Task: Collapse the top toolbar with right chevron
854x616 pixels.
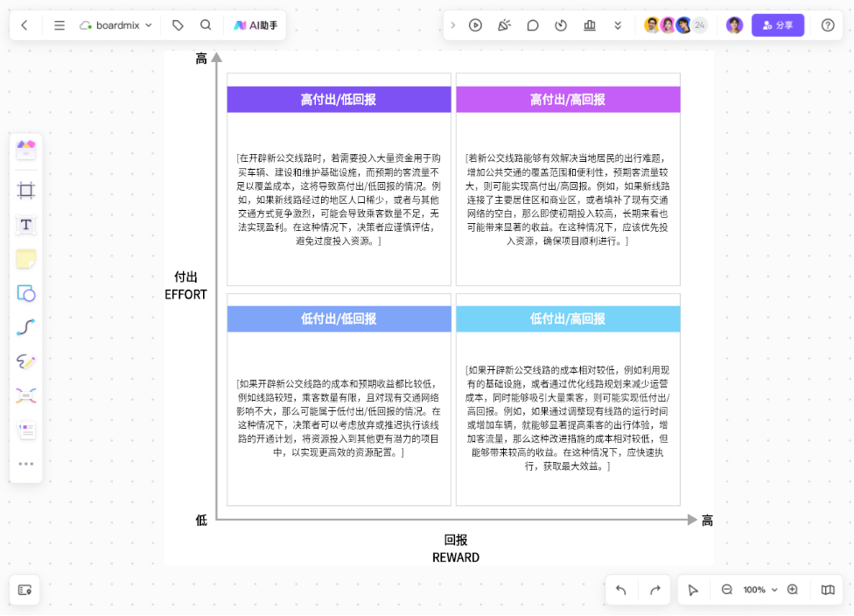Action: click(x=452, y=25)
